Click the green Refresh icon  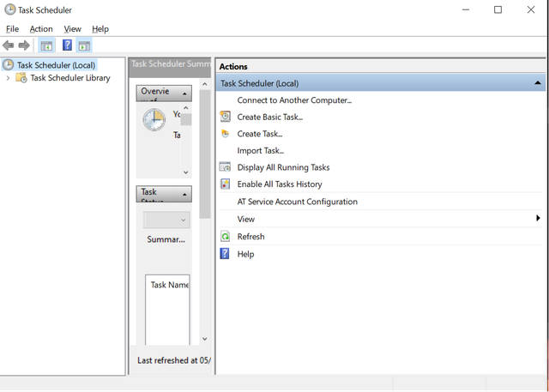225,236
